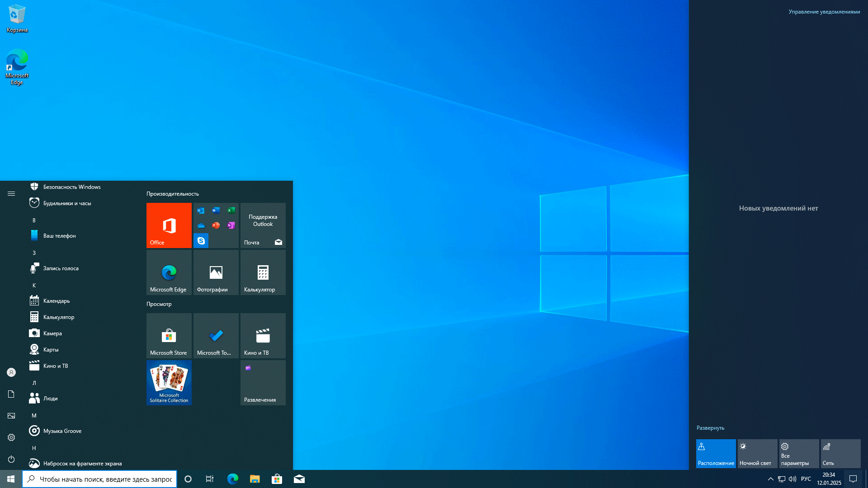The width and height of the screenshot is (868, 488).
Task: Open the Power button in the Start sidebar
Action: [11, 459]
